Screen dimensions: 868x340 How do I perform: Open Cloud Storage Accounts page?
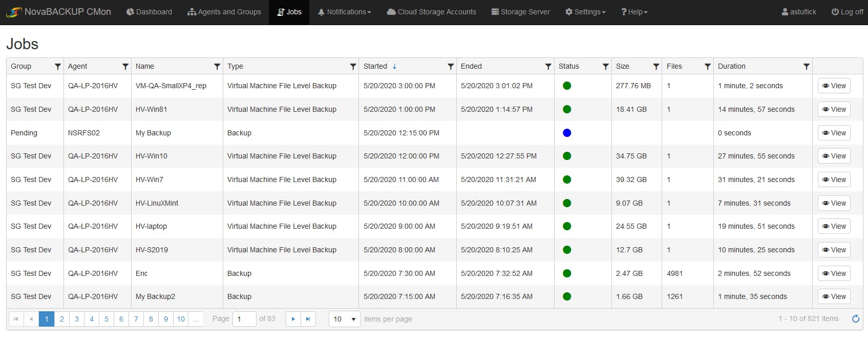click(x=432, y=12)
